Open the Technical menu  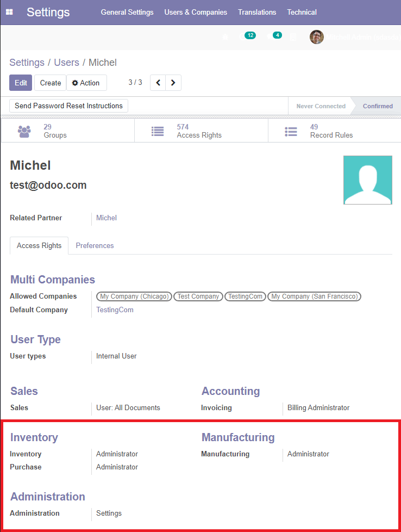pos(302,12)
